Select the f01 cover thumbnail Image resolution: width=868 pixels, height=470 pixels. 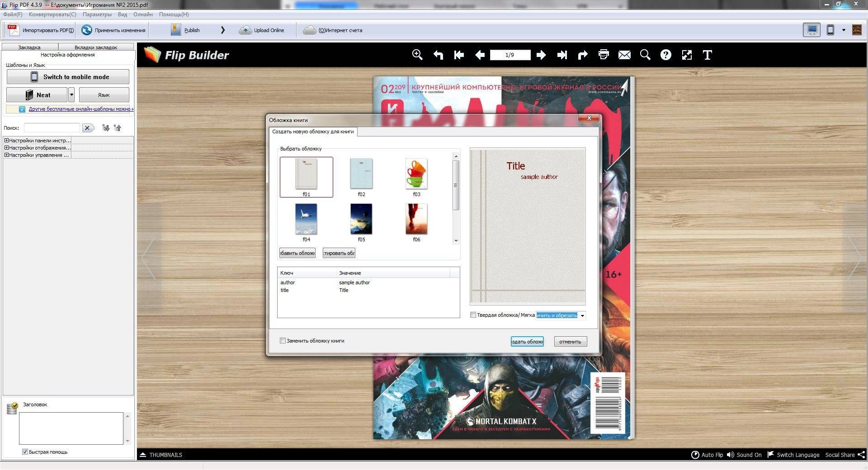[307, 177]
